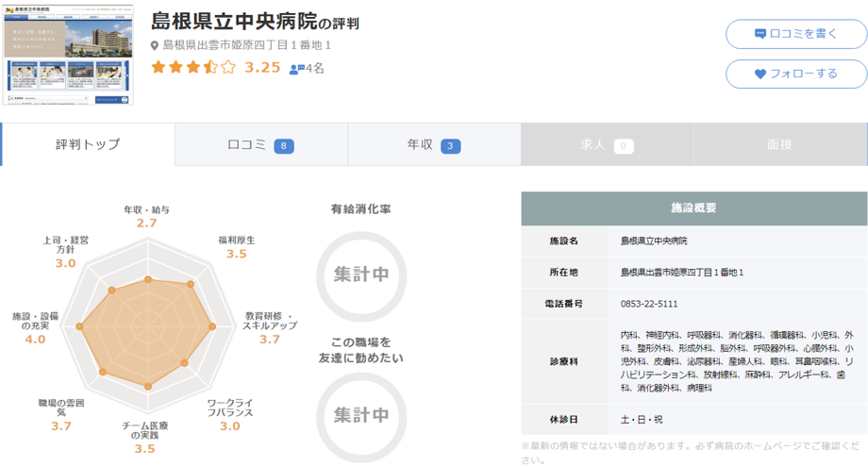Screen dimensions: 868x467
Task: Open the hospital website thumbnail image
Action: (x=67, y=56)
